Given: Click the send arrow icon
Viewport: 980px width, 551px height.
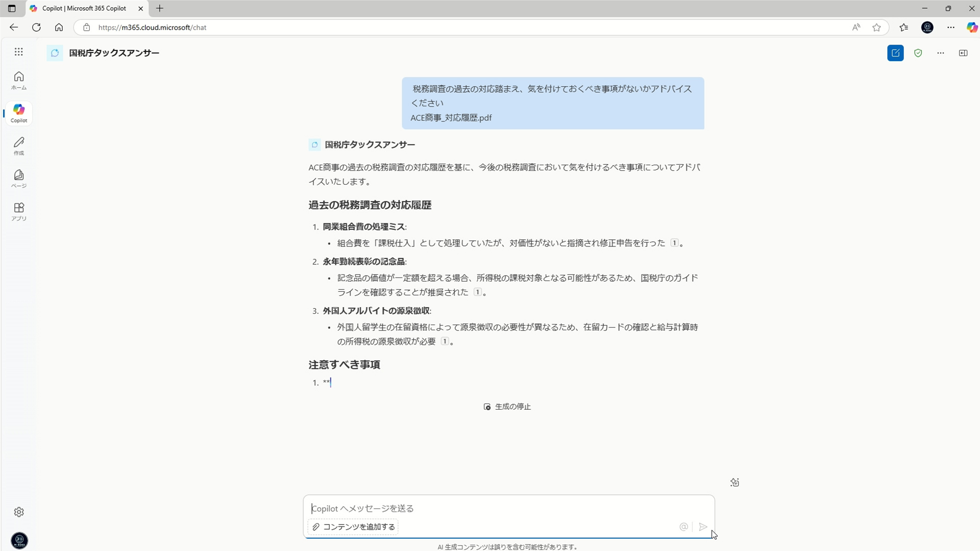Looking at the screenshot, I should click(x=703, y=527).
